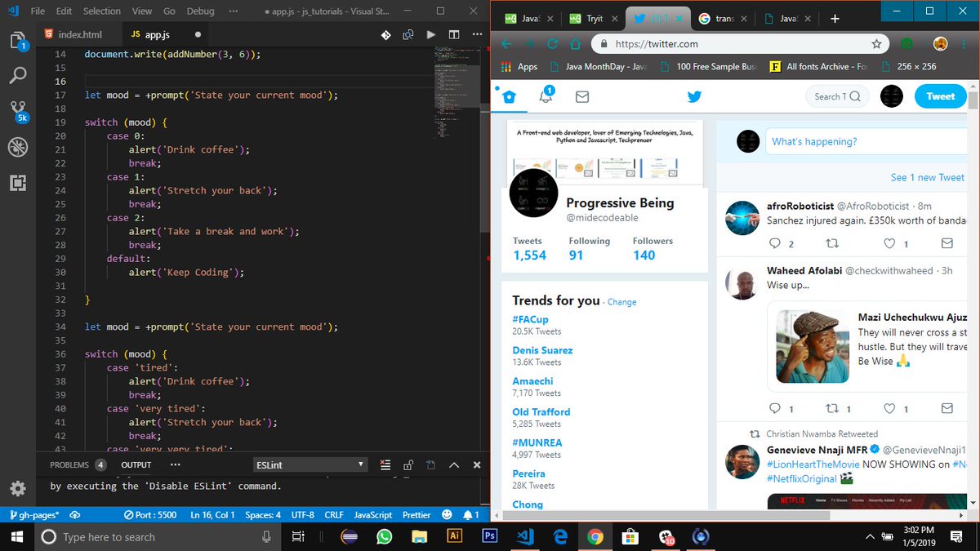Click the feedback smiley in the status bar
Image resolution: width=980 pixels, height=551 pixels.
[x=447, y=515]
